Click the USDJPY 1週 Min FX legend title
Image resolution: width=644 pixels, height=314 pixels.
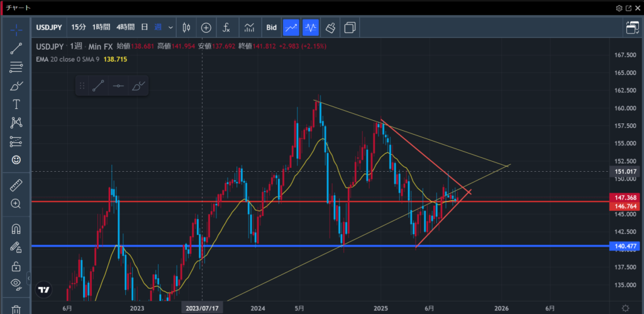click(74, 47)
